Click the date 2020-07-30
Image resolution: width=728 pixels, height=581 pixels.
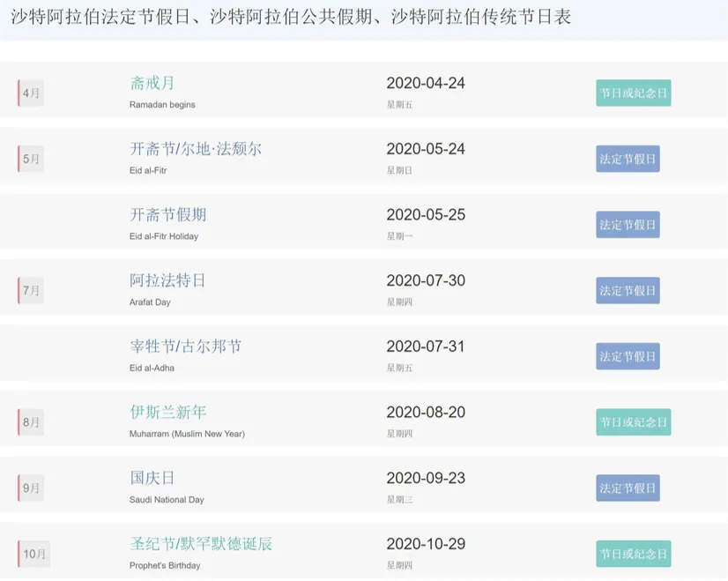click(426, 280)
